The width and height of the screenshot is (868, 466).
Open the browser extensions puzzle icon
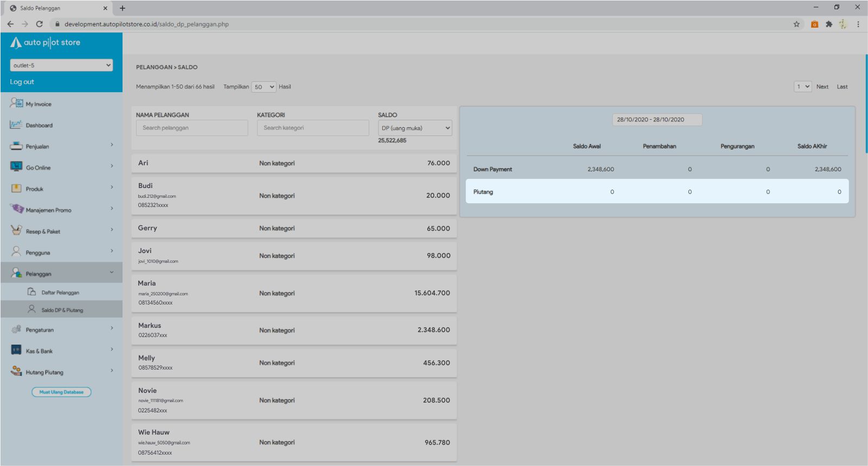click(828, 24)
